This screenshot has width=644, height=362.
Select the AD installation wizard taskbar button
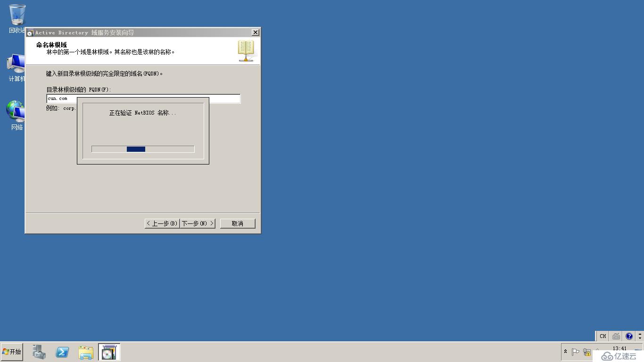[109, 352]
